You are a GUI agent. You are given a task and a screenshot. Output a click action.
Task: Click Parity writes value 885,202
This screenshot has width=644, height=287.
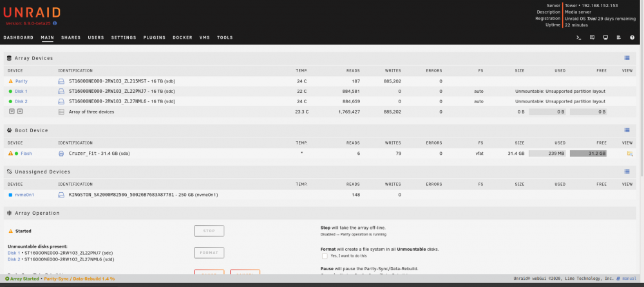pyautogui.click(x=392, y=81)
